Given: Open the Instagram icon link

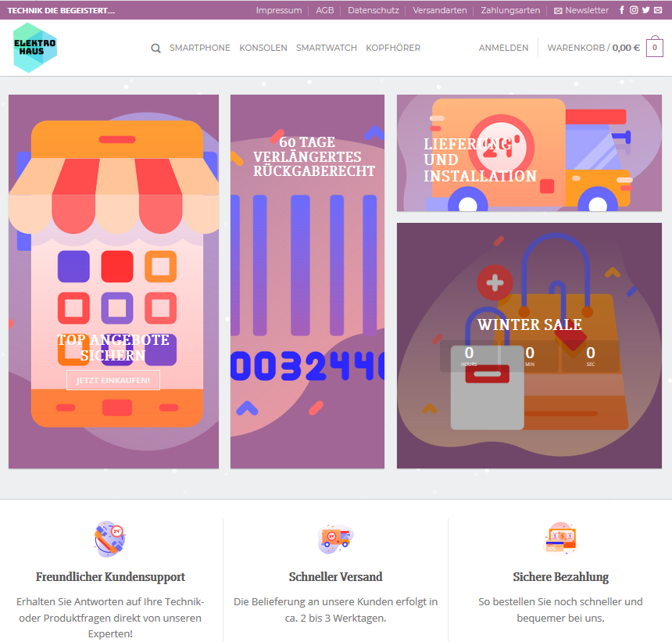Looking at the screenshot, I should click(634, 10).
